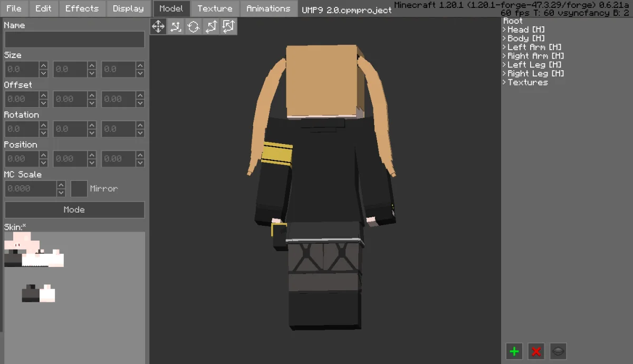Decrease the first Size value with down arrow
Viewport: 633px width, 364px height.
tap(44, 73)
